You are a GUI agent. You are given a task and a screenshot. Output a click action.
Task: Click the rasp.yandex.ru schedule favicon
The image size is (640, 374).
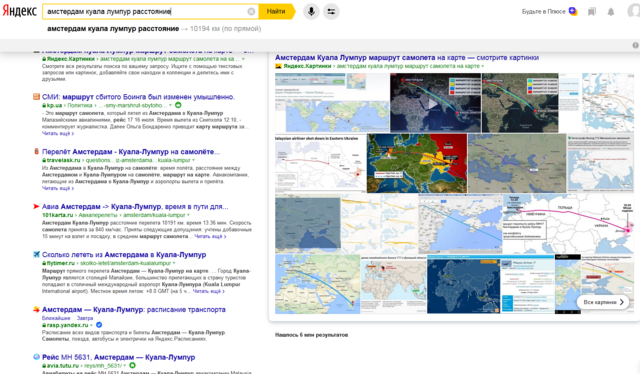36,309
